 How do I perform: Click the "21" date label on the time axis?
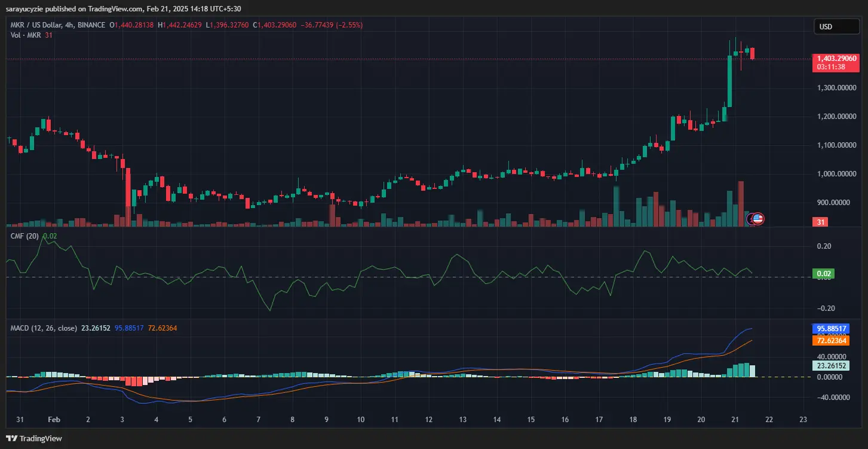tap(735, 420)
